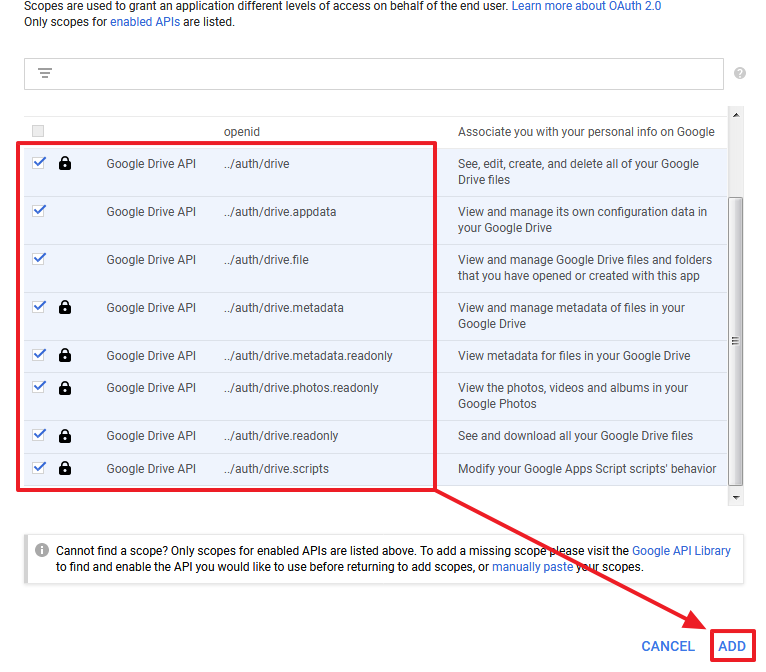Select the ../auth/drive.scripts scope text
The image size is (766, 672).
tap(277, 469)
